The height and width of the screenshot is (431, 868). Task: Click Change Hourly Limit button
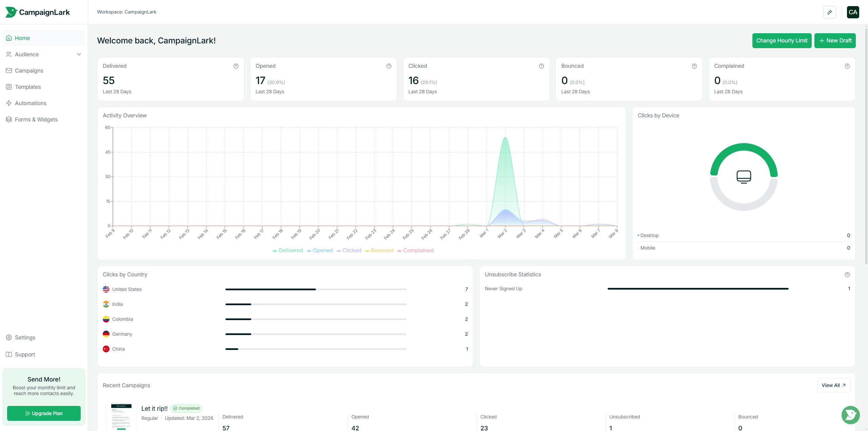pos(782,41)
